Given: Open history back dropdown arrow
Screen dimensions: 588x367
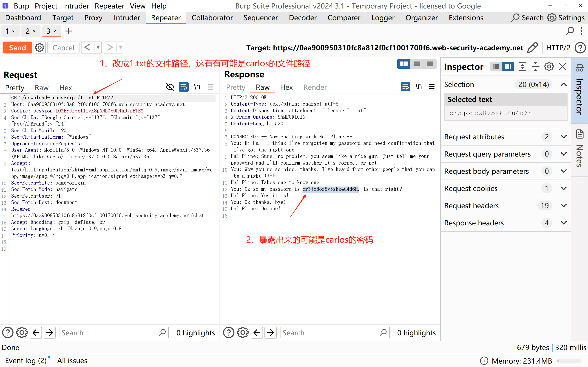Looking at the screenshot, I should click(98, 48).
